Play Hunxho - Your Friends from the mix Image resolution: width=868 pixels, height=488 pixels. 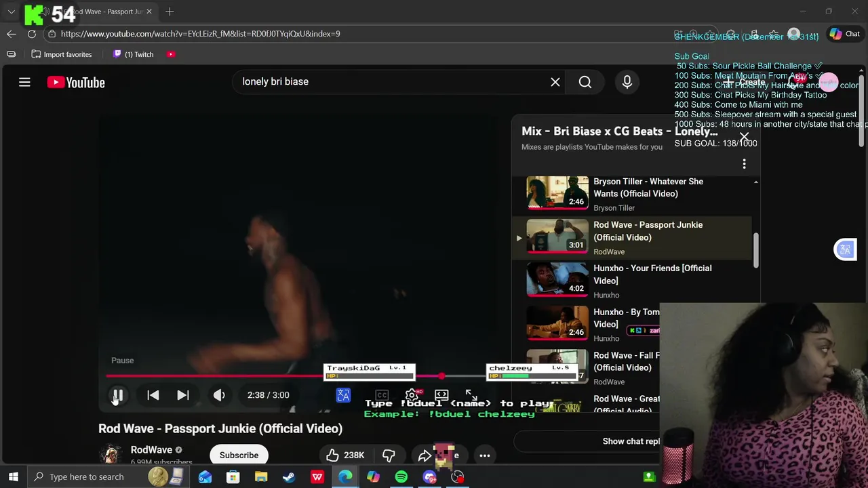pyautogui.click(x=652, y=274)
